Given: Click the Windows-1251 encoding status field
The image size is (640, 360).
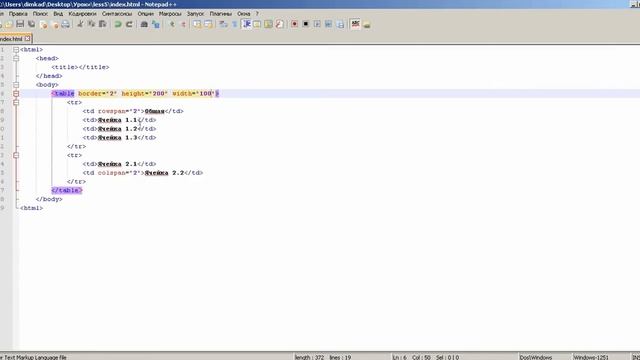Looking at the screenshot, I should click(591, 357).
